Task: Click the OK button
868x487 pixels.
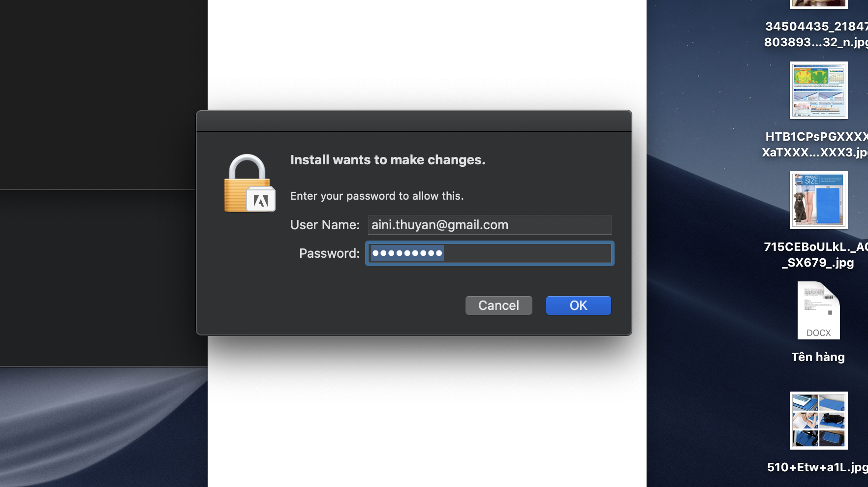Action: coord(578,305)
